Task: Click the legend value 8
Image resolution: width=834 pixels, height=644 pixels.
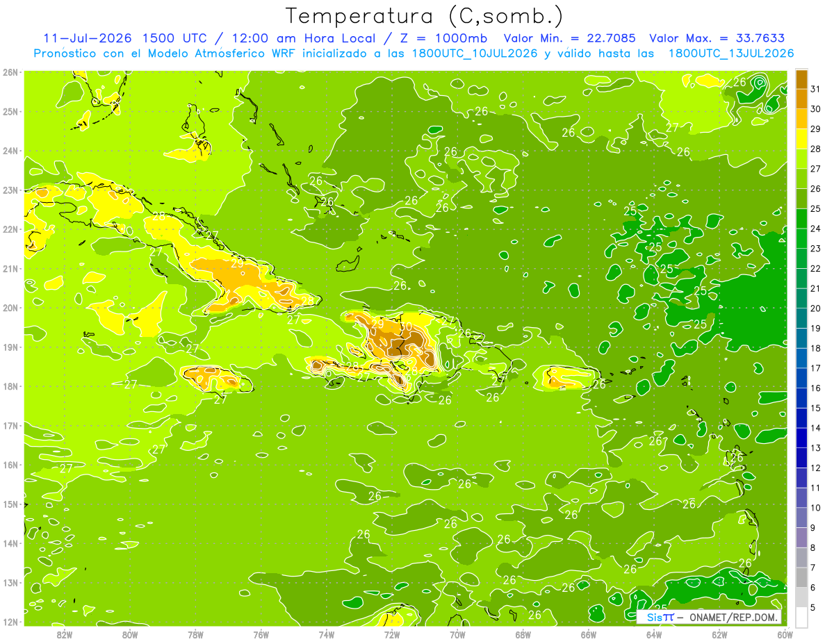Action: click(x=812, y=547)
